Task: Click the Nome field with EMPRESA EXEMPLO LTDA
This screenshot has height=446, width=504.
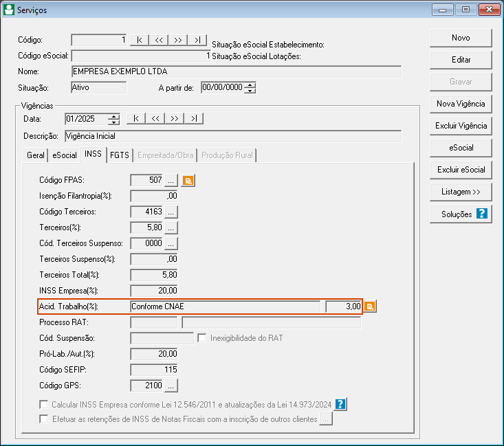Action: click(236, 71)
